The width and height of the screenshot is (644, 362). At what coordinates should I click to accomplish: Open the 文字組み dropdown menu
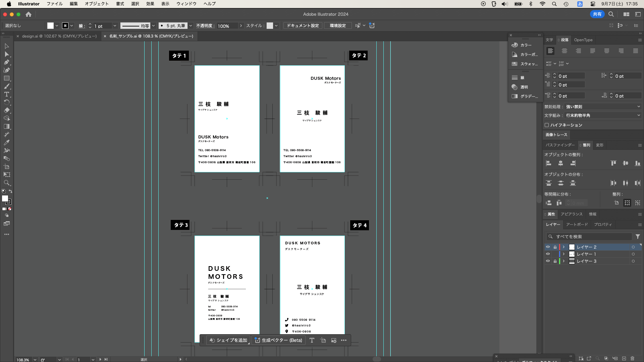coord(603,115)
